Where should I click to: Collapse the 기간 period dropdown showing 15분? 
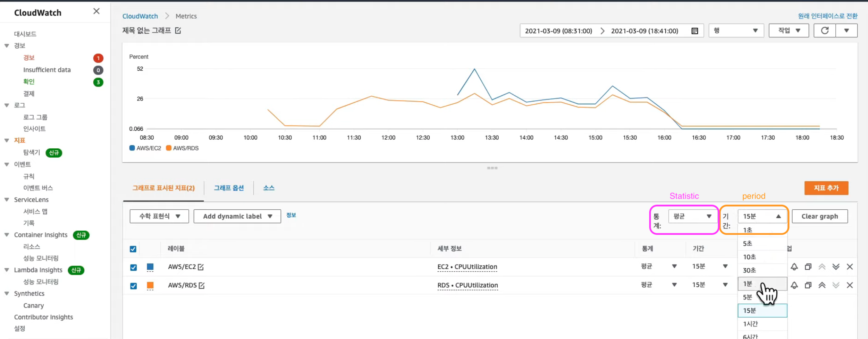point(762,216)
